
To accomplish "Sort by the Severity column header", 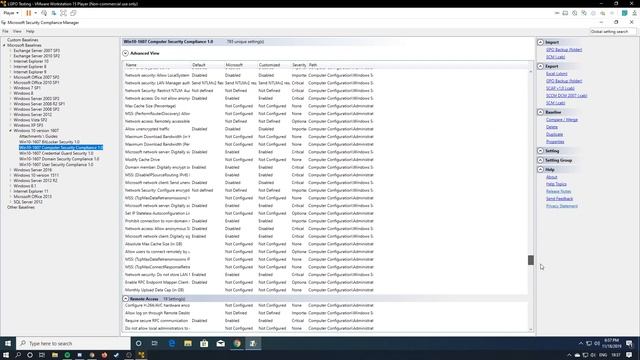I will (x=299, y=65).
